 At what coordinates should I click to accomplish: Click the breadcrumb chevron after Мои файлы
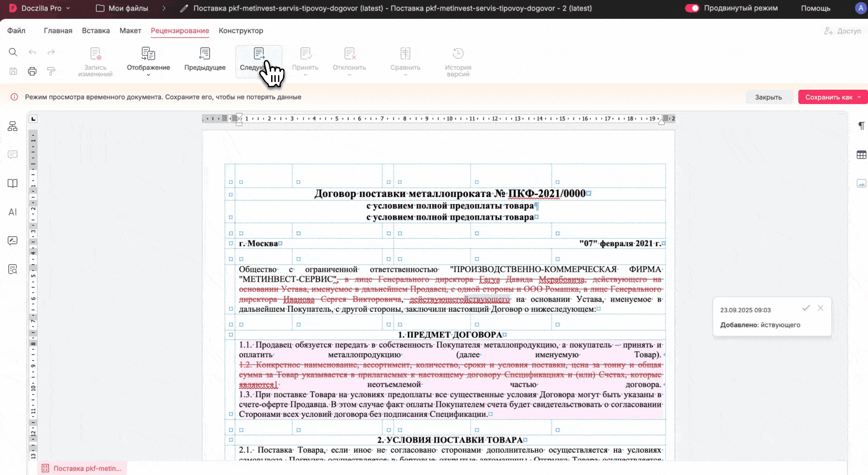coord(164,8)
